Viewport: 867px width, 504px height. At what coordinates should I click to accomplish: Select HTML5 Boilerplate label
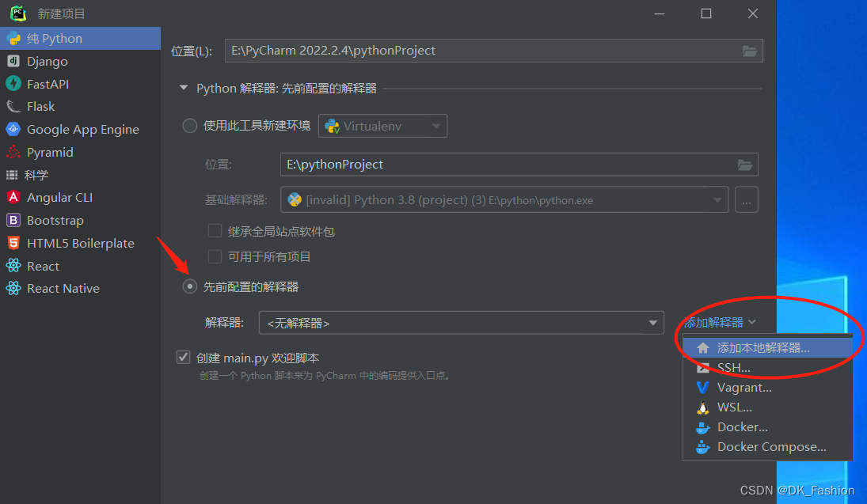[x=81, y=243]
